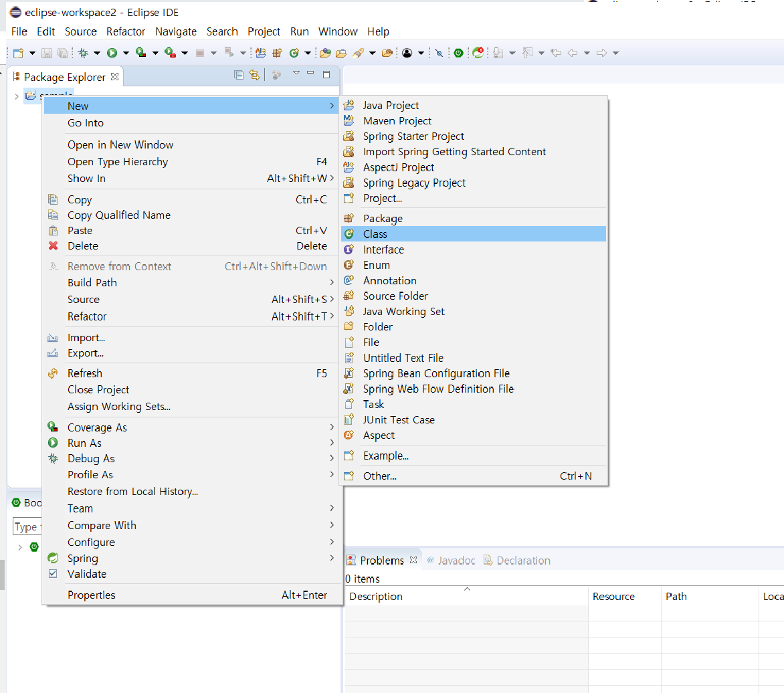Close the Package Explorer tab with its X

[114, 76]
